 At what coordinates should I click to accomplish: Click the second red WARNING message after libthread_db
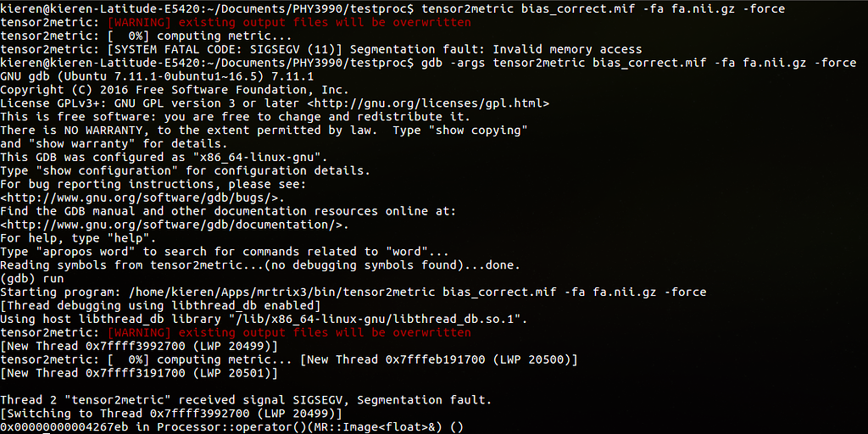tap(290, 332)
